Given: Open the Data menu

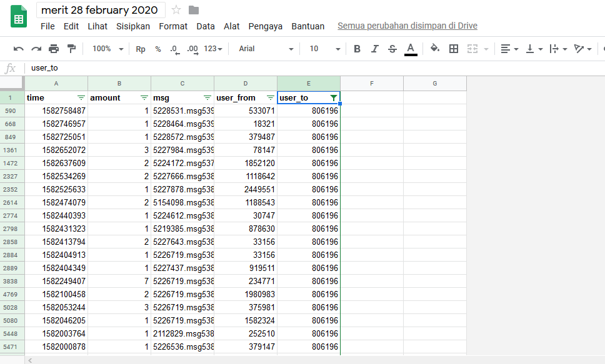Looking at the screenshot, I should [x=205, y=26].
